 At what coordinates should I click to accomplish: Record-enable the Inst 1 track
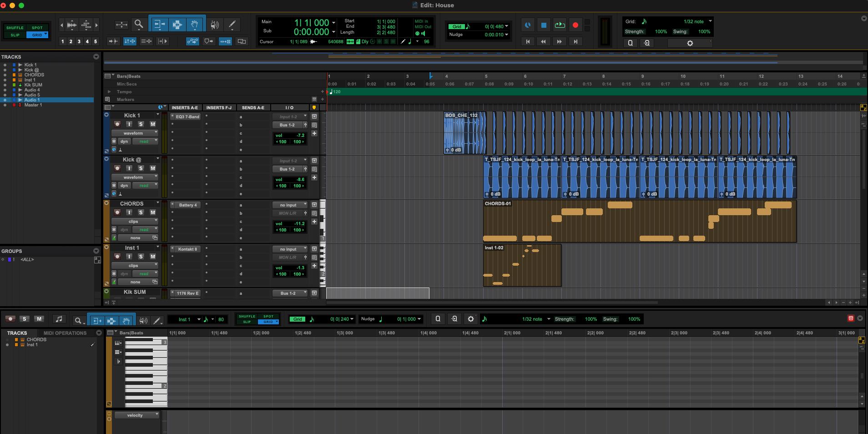point(117,256)
